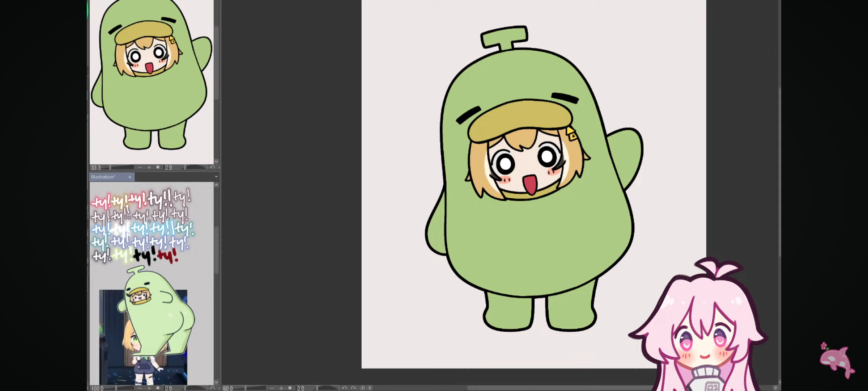Zoom in top sub view at 33.3
Image resolution: width=868 pixels, height=391 pixels.
149,167
